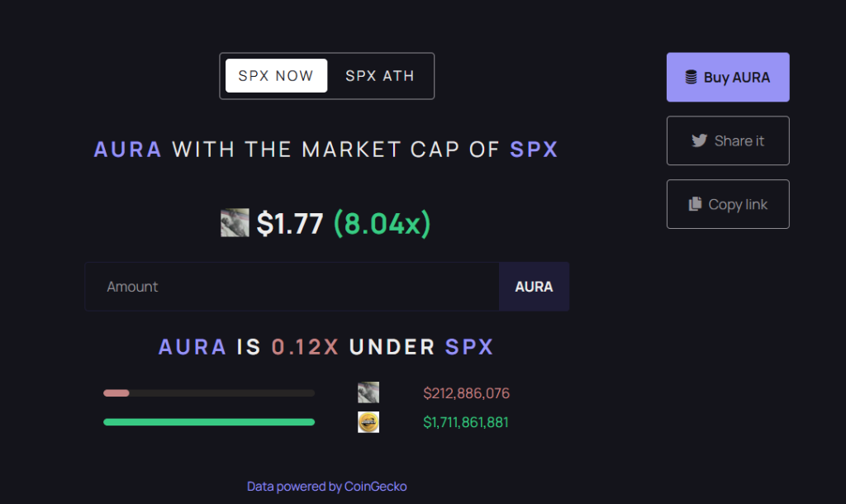Image resolution: width=846 pixels, height=504 pixels.
Task: Click the SPX coin logo in the market cap row
Action: point(368,422)
